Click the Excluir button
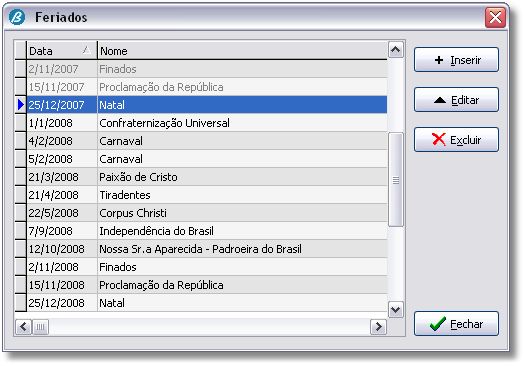Image resolution: width=524 pixels, height=366 pixels. pyautogui.click(x=456, y=139)
